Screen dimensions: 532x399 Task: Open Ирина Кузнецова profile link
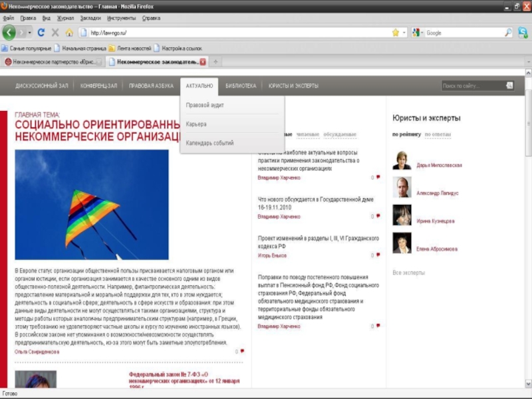[436, 221]
